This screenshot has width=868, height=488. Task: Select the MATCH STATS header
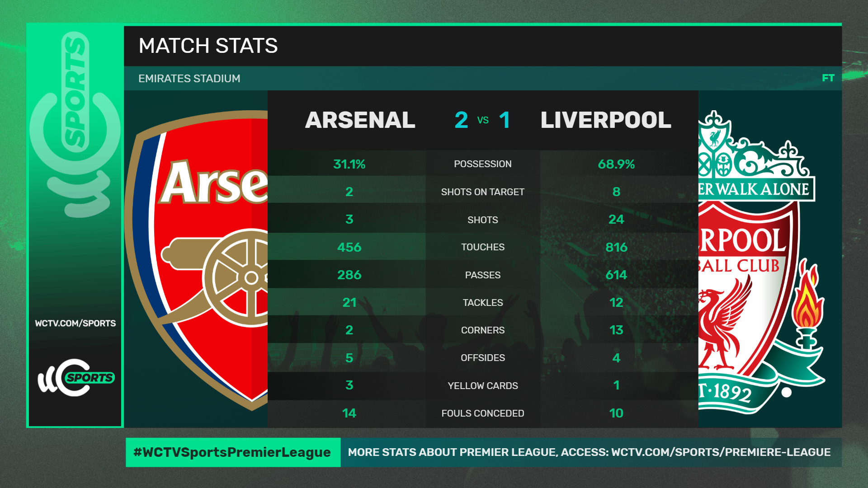coord(208,46)
